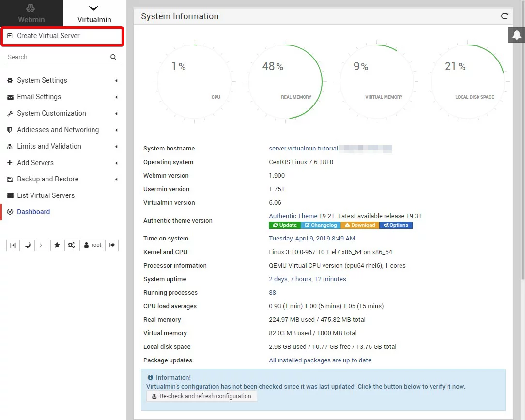Open notifications bell
Viewport: 525px width, 420px height.
click(x=516, y=35)
